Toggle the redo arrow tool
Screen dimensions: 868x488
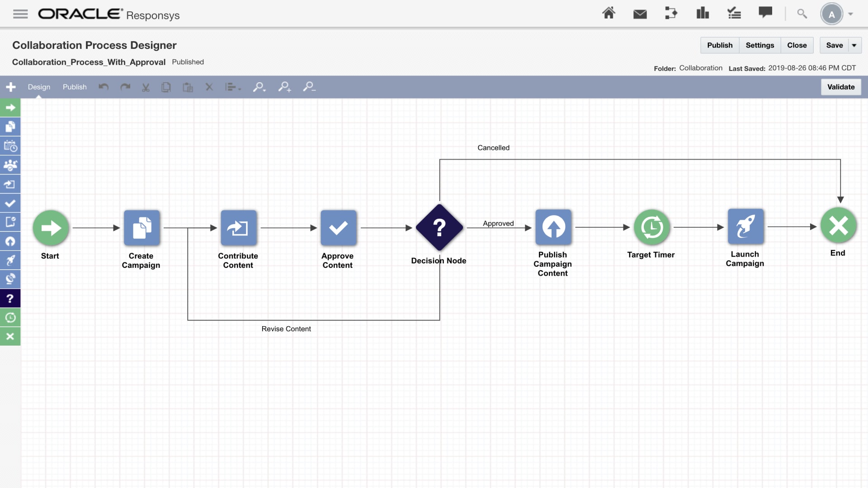(x=125, y=87)
